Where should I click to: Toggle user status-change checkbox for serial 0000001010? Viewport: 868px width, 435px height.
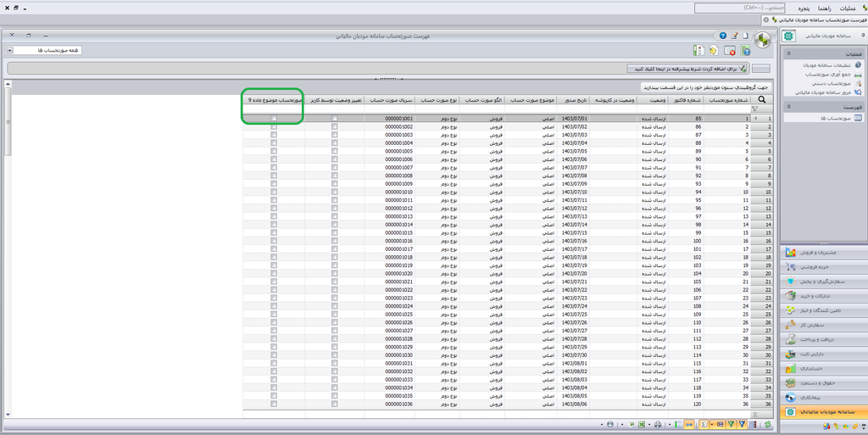click(334, 192)
